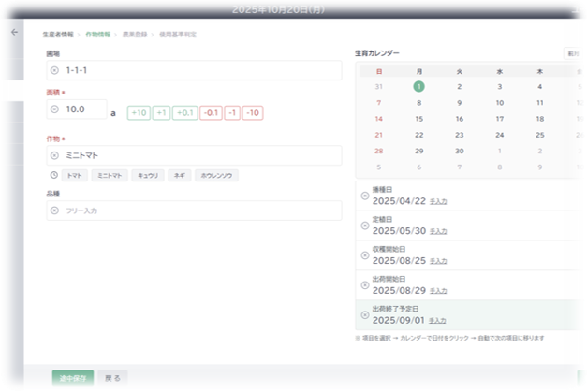Clear the 作物 field with its x icon
This screenshot has height=392, width=587.
54,155
